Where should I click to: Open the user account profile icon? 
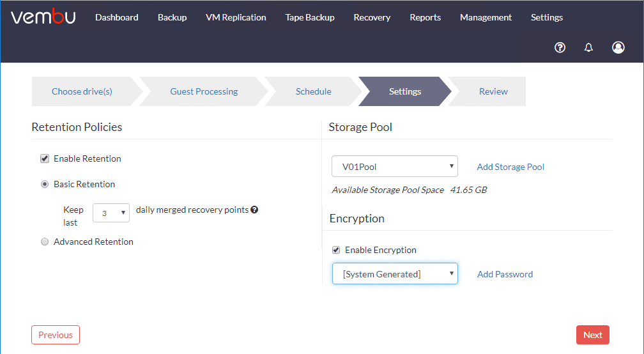(x=618, y=48)
